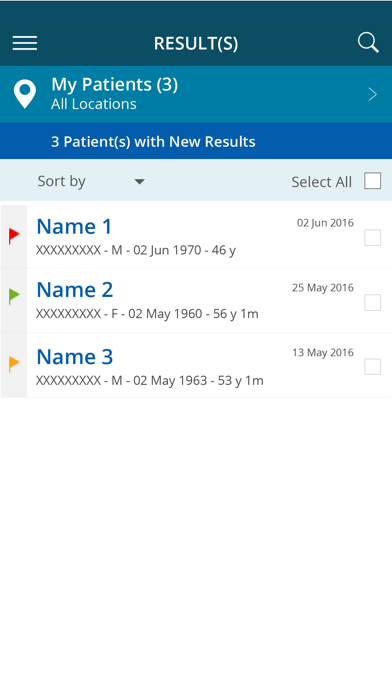Image resolution: width=392 pixels, height=696 pixels.
Task: Open patient Name 2 results
Action: [x=75, y=290]
